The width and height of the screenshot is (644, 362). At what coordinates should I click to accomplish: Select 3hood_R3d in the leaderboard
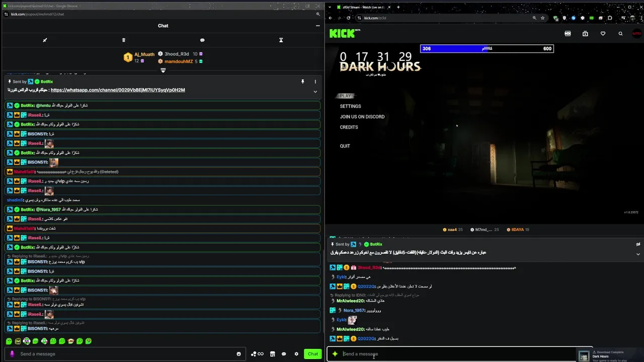[177, 54]
